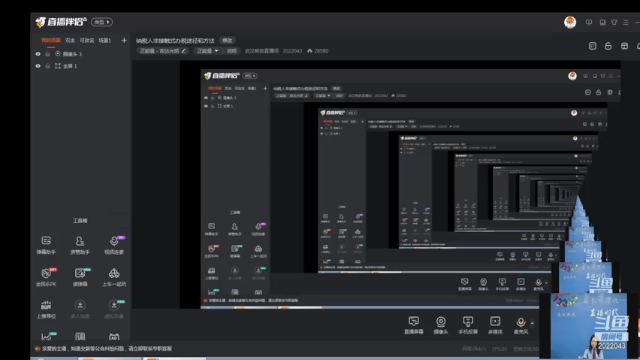Switch to the 双击 scene tab
This screenshot has width=640, height=360.
point(70,40)
